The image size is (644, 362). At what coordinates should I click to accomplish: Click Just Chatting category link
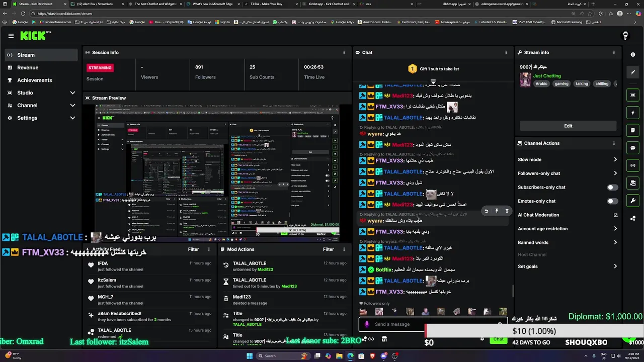pyautogui.click(x=547, y=76)
